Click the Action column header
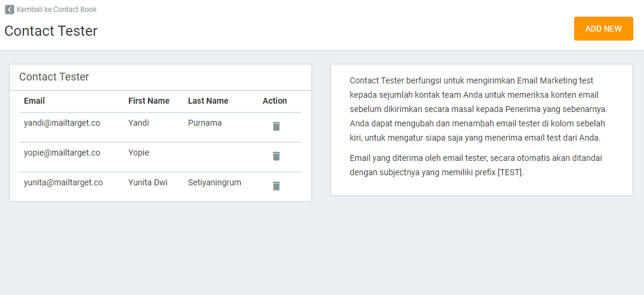644x295 pixels. click(x=275, y=101)
